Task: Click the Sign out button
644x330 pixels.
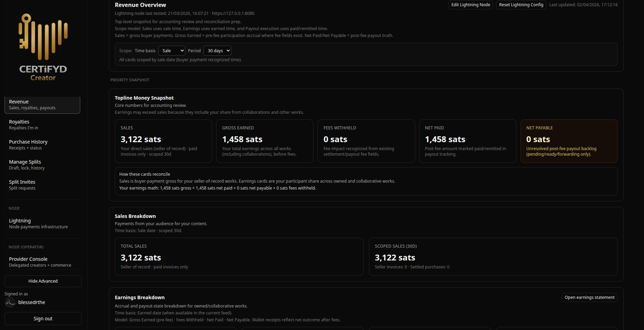Action: click(43, 319)
